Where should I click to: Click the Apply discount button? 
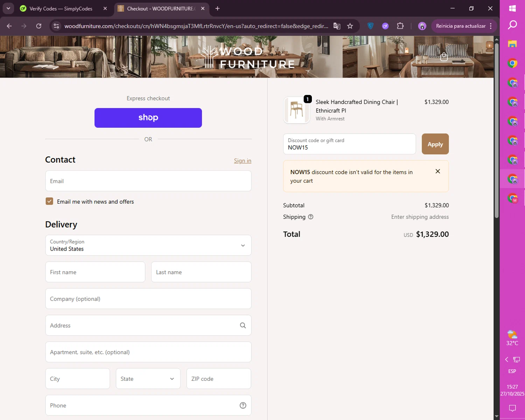coord(435,144)
